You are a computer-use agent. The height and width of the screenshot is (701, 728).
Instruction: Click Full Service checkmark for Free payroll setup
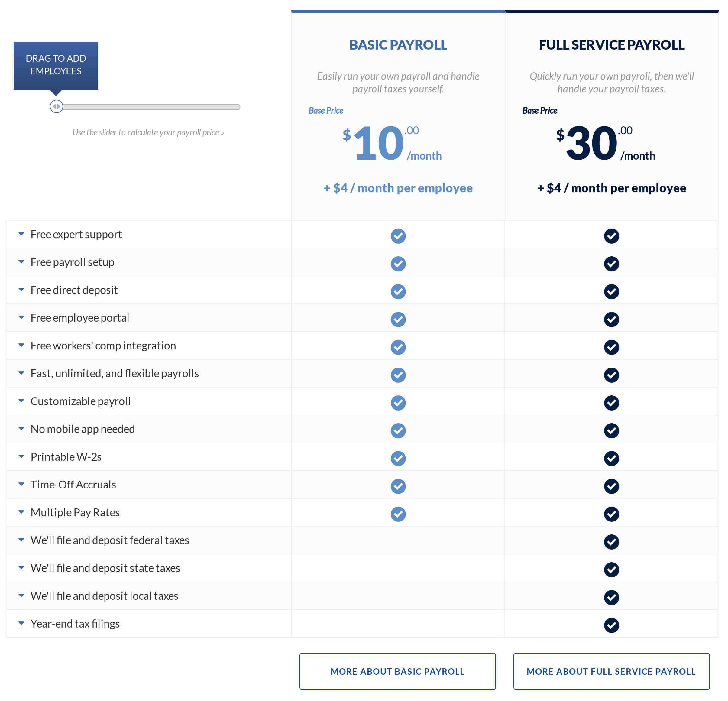[611, 264]
